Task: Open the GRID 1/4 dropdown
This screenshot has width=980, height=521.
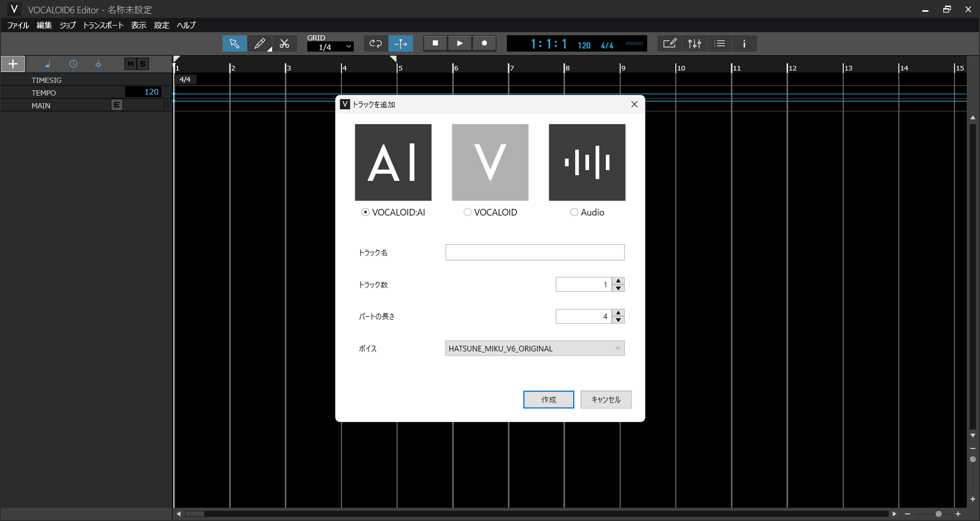Action: point(330,47)
